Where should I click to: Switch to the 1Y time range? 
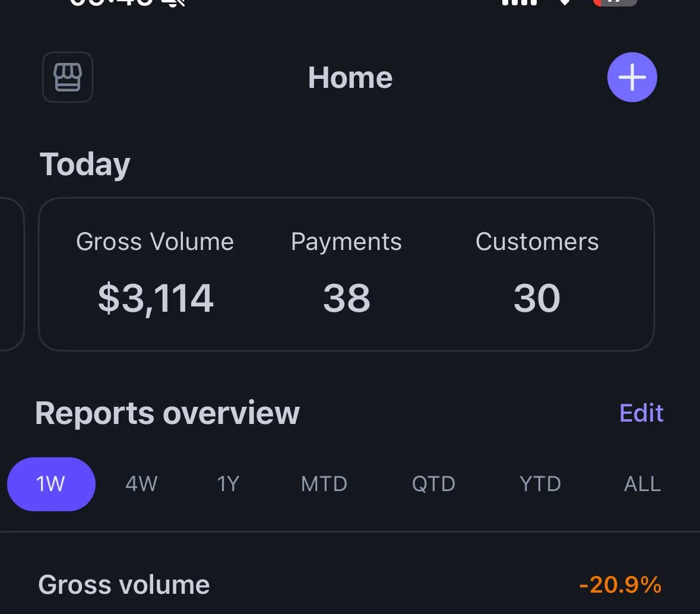pos(228,484)
